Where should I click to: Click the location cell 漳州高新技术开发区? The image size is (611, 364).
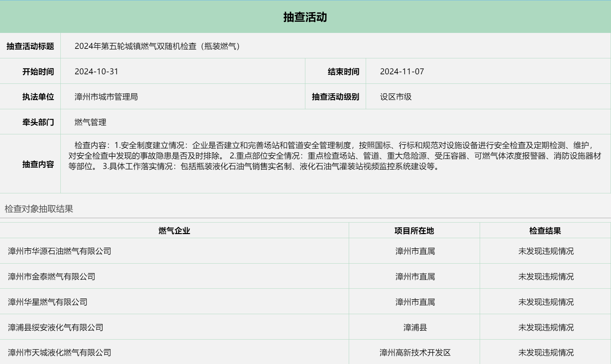[x=415, y=353]
